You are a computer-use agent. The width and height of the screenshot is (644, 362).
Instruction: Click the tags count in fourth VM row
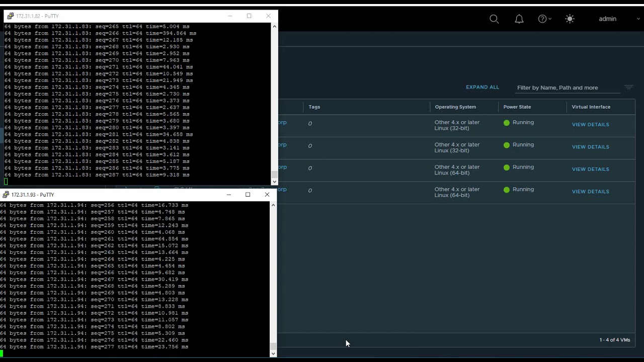(x=310, y=191)
